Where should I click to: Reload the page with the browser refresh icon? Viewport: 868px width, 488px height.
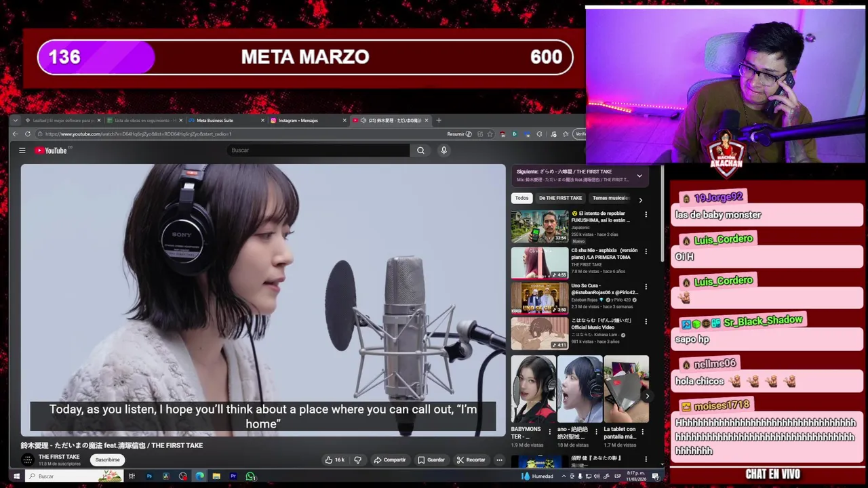pos(28,134)
